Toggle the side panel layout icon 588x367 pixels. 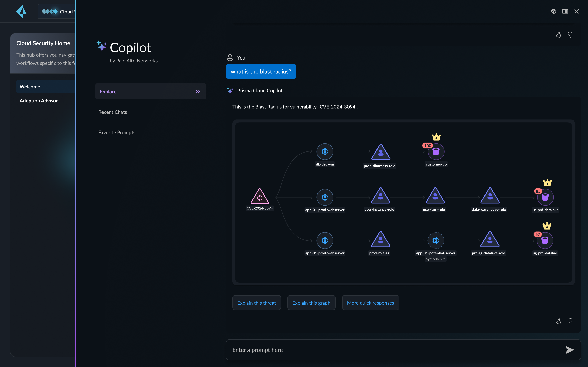click(565, 11)
